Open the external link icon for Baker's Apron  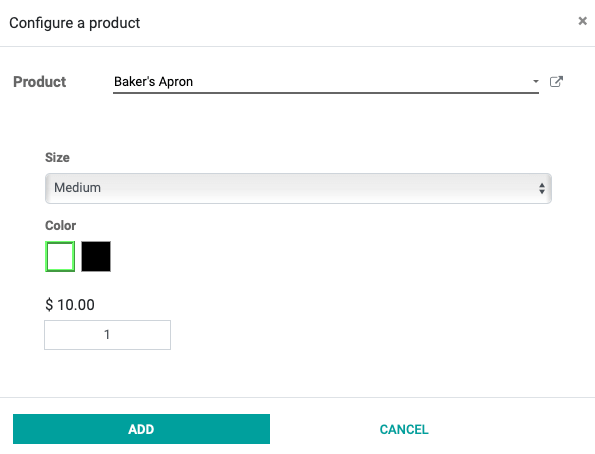click(556, 82)
